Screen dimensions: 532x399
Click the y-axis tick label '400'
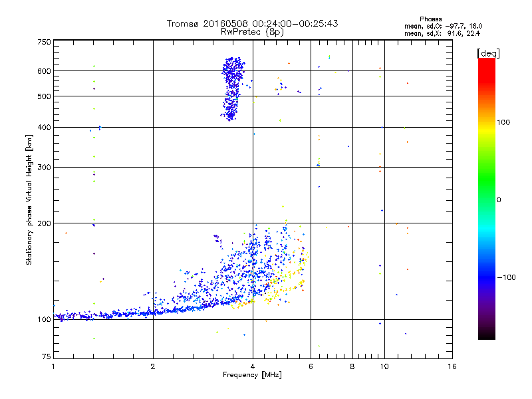coord(44,128)
